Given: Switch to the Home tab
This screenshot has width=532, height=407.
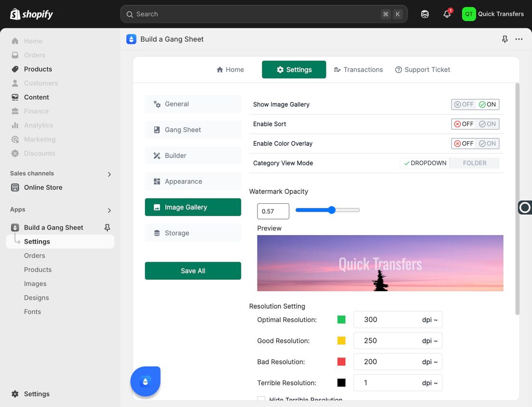Looking at the screenshot, I should [x=230, y=70].
